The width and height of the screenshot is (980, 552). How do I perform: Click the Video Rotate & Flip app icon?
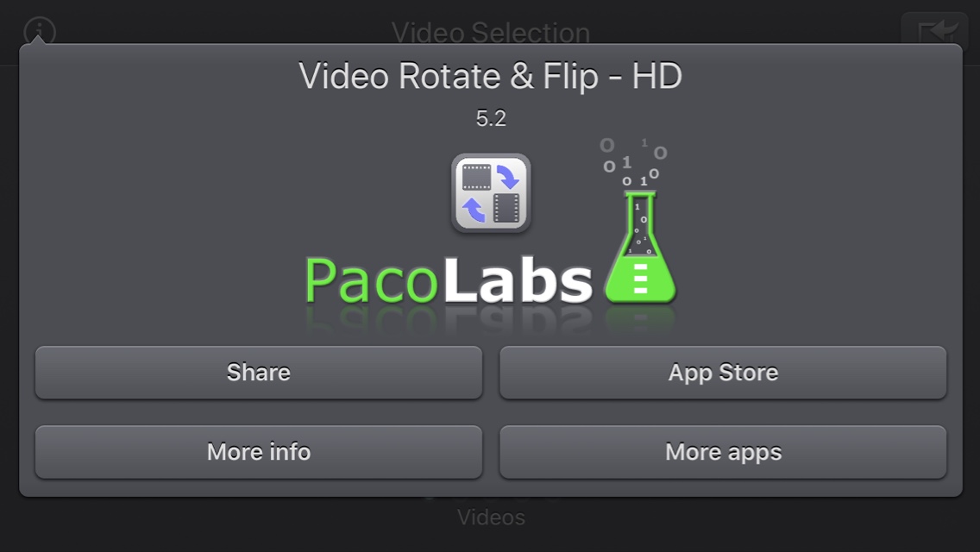(491, 193)
